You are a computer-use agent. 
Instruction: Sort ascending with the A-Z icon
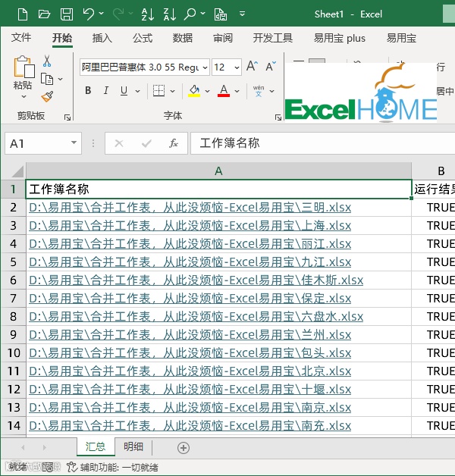pos(148,14)
